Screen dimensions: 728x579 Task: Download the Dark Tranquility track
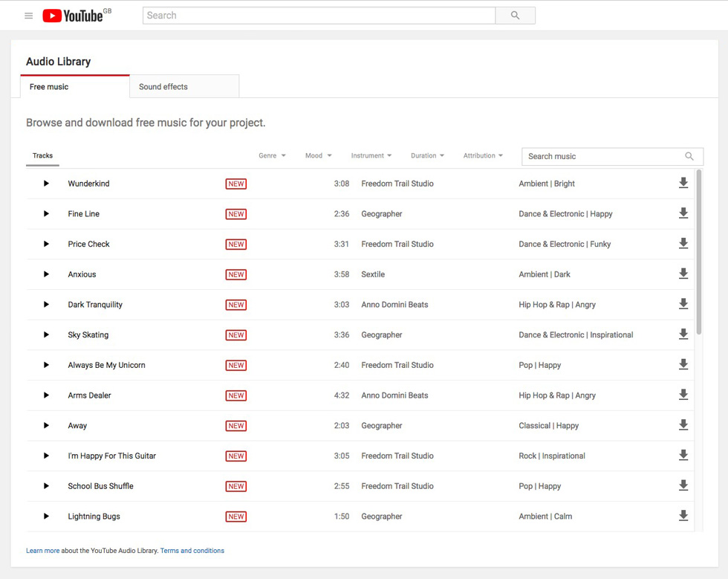(x=683, y=304)
